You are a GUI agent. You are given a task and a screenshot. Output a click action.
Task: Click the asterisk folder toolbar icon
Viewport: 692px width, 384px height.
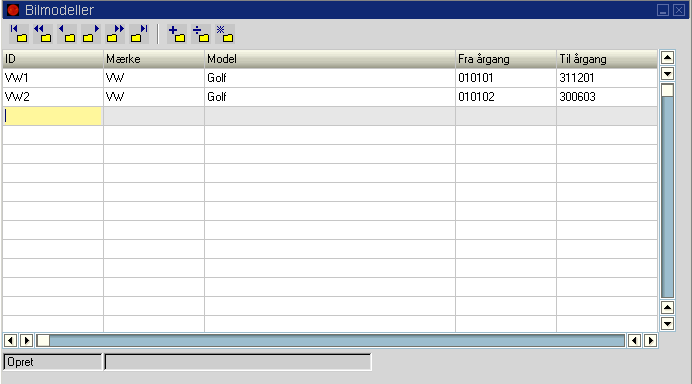pyautogui.click(x=225, y=34)
